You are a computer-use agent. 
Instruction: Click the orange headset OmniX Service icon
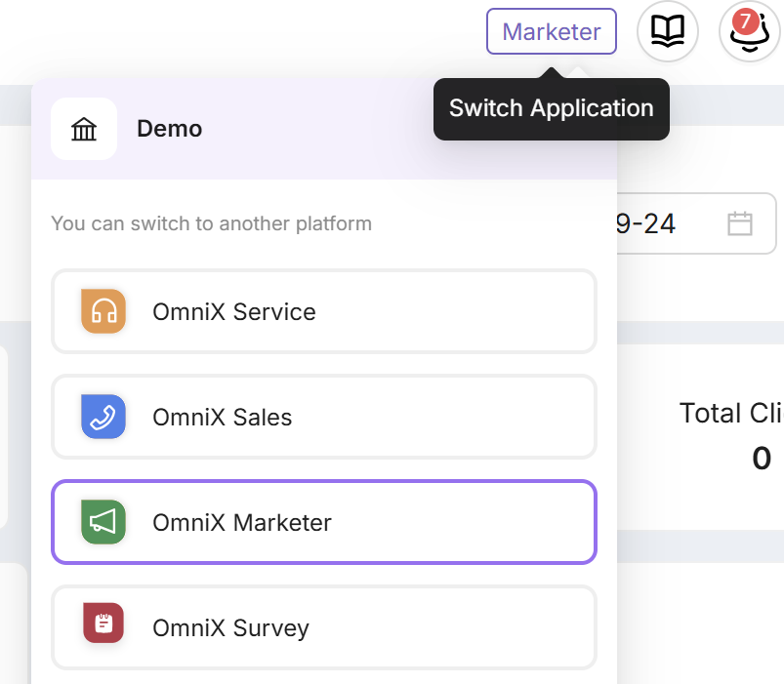[x=103, y=311]
